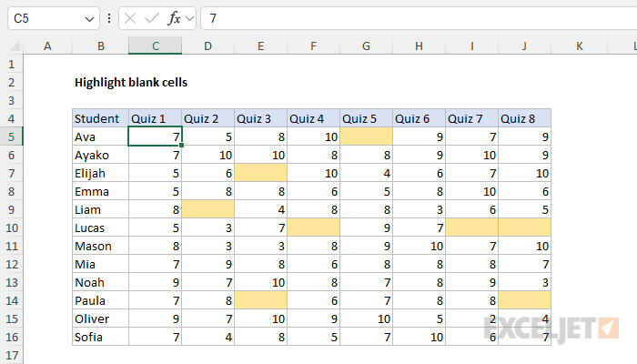Click the three-dot handle beside Name Box
The width and height of the screenshot is (637, 364).
click(109, 18)
